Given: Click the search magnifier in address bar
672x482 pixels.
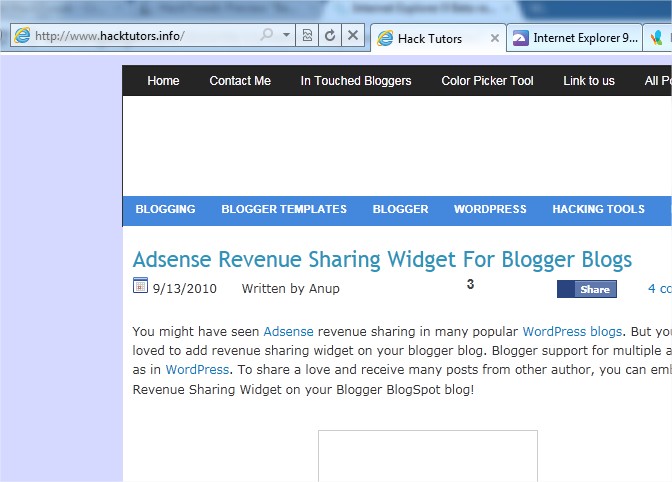Looking at the screenshot, I should pyautogui.click(x=266, y=34).
